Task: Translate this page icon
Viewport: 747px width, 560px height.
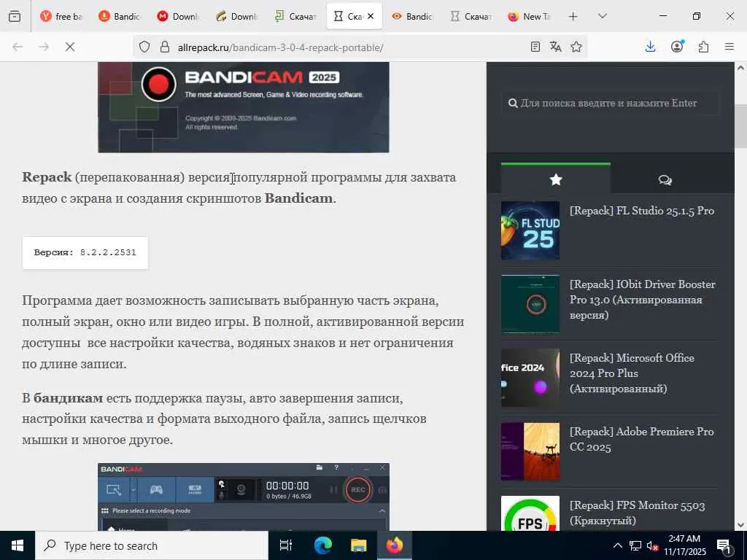Action: (555, 47)
